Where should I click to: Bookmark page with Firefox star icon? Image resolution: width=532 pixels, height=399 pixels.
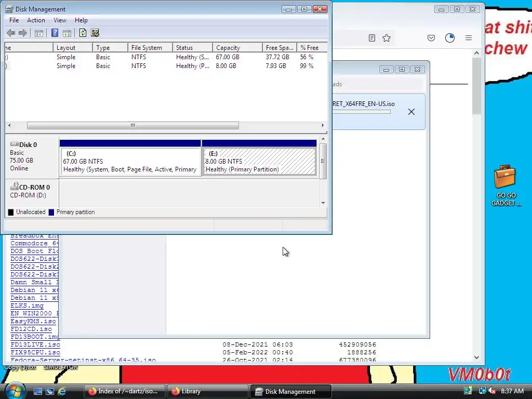387,38
